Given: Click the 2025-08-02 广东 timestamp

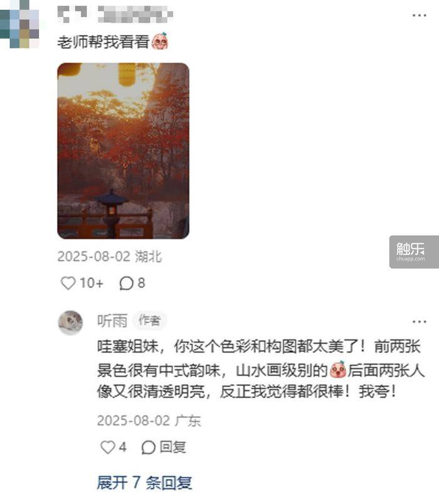Looking at the screenshot, I should 149,421.
